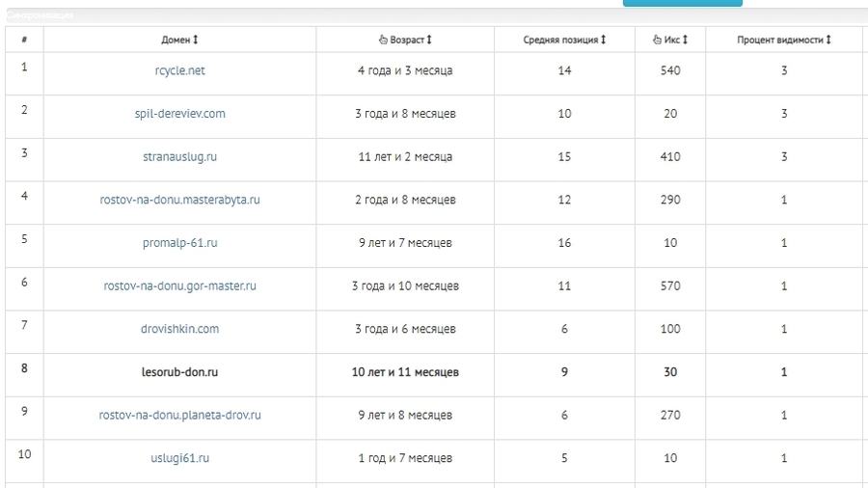
Task: Click Икс value 20 for spil-dereviev.com
Action: 670,114
